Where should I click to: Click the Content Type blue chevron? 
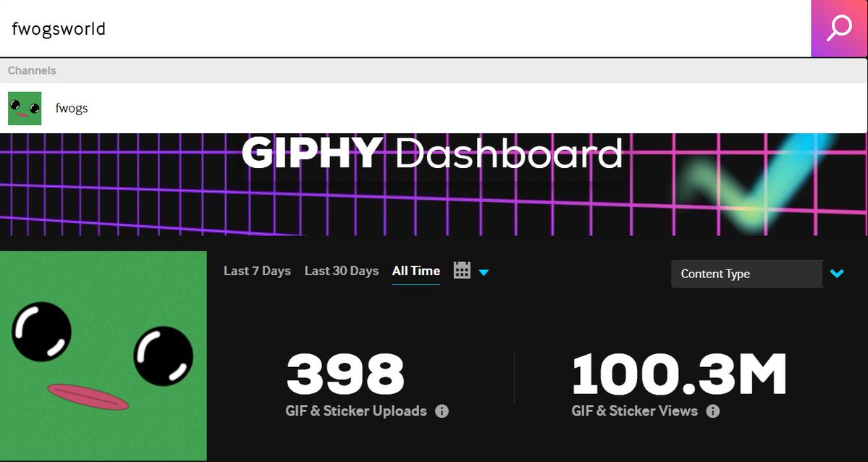[837, 274]
